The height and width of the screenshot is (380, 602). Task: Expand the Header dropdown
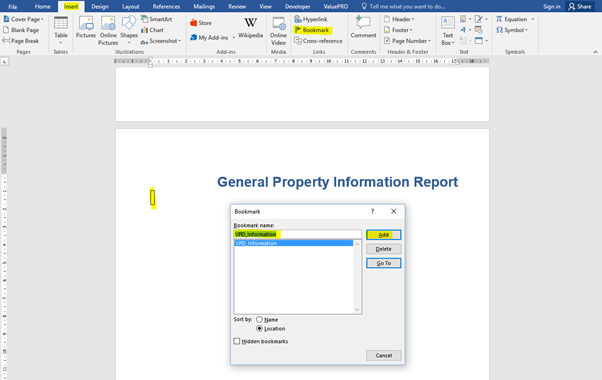click(399, 19)
